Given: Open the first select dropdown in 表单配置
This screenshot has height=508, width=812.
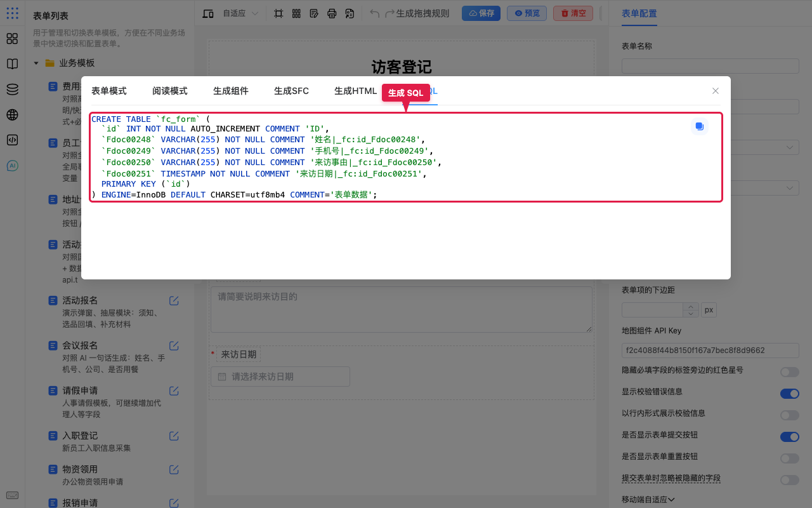Looking at the screenshot, I should pyautogui.click(x=710, y=147).
